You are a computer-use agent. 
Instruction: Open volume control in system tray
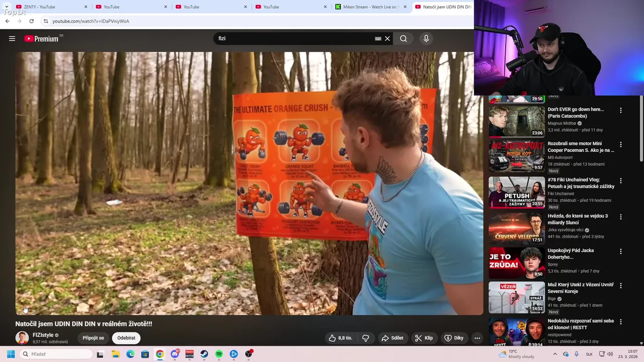(x=610, y=354)
